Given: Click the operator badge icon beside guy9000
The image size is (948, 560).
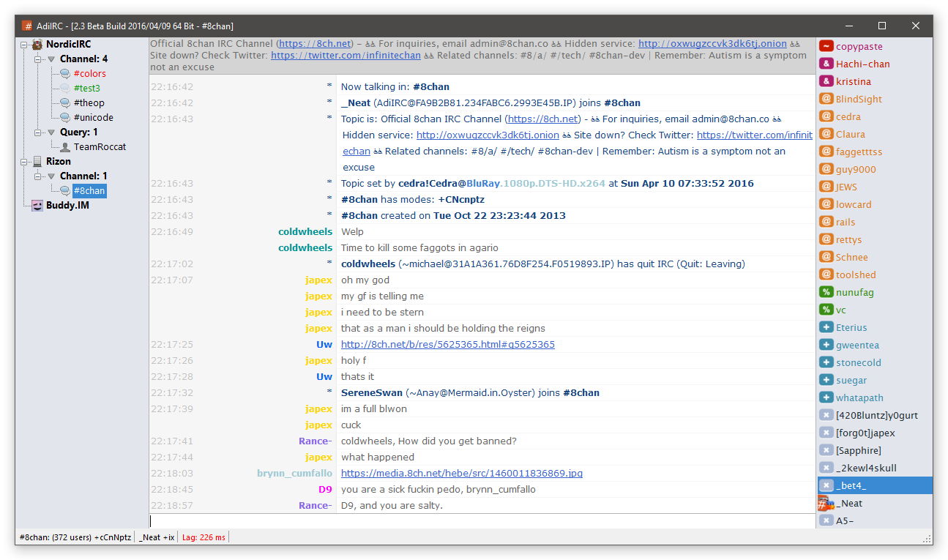Looking at the screenshot, I should click(826, 169).
